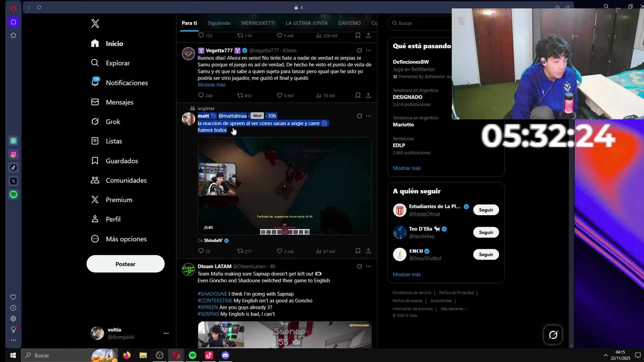Open OBS Studio from the taskbar

click(159, 355)
